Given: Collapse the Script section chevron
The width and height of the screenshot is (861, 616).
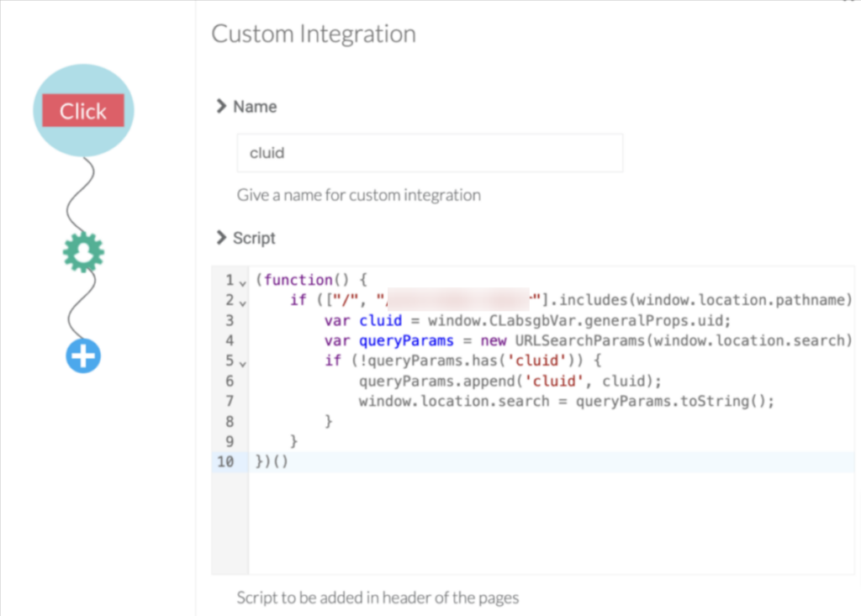Looking at the screenshot, I should (221, 237).
